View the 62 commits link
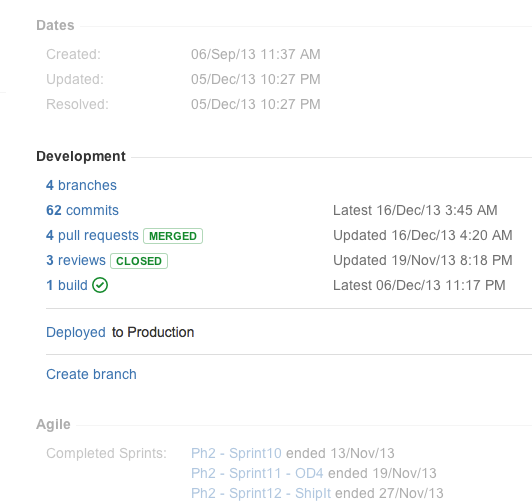This screenshot has width=532, height=502. pyautogui.click(x=82, y=210)
